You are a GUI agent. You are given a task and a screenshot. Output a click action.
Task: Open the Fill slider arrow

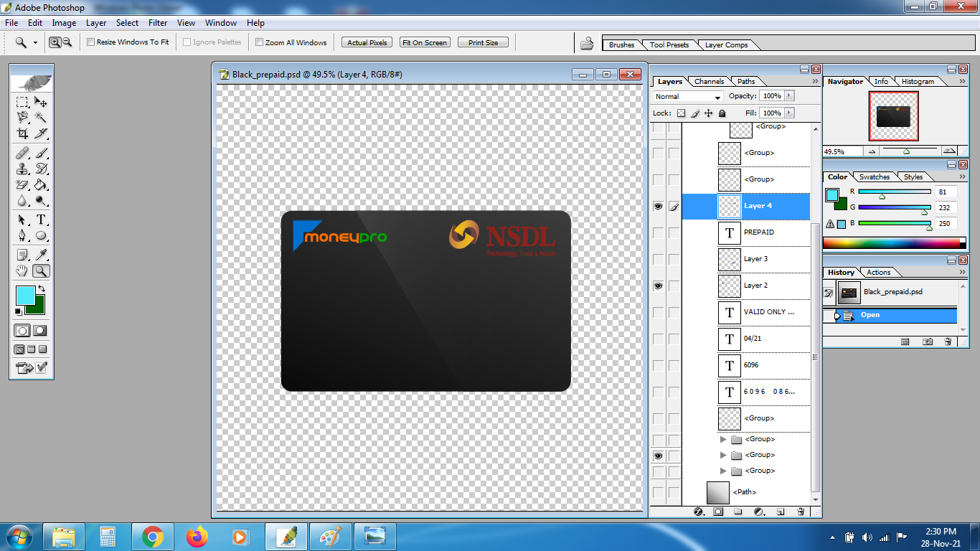tap(789, 113)
